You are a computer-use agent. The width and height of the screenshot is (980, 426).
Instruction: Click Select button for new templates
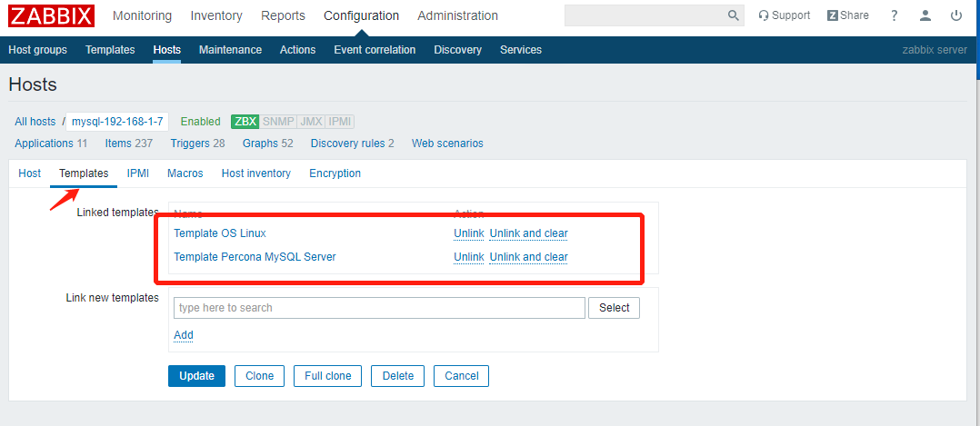614,308
